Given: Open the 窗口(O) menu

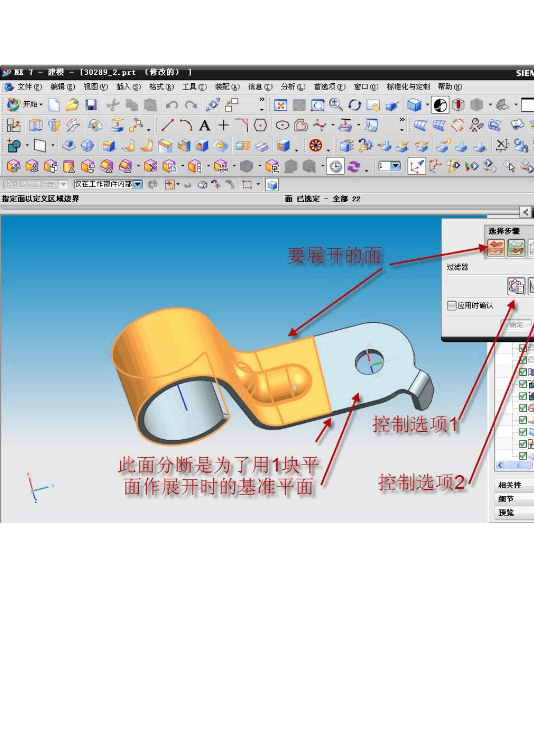Looking at the screenshot, I should [x=366, y=87].
